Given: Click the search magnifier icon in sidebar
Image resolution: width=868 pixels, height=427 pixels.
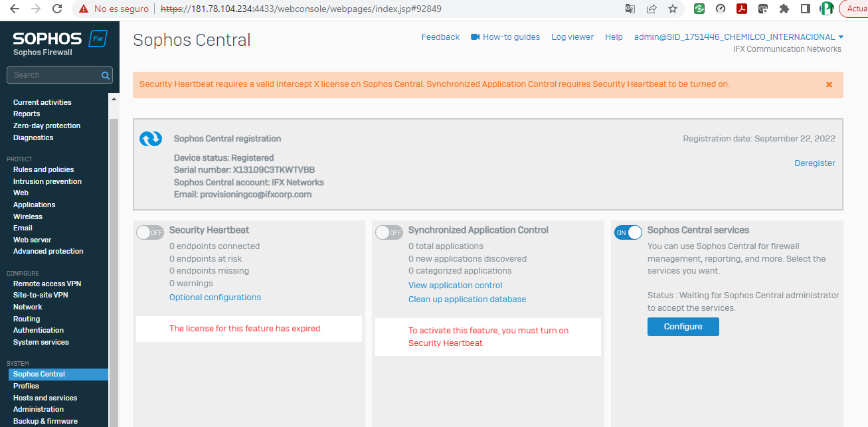Looking at the screenshot, I should 105,76.
